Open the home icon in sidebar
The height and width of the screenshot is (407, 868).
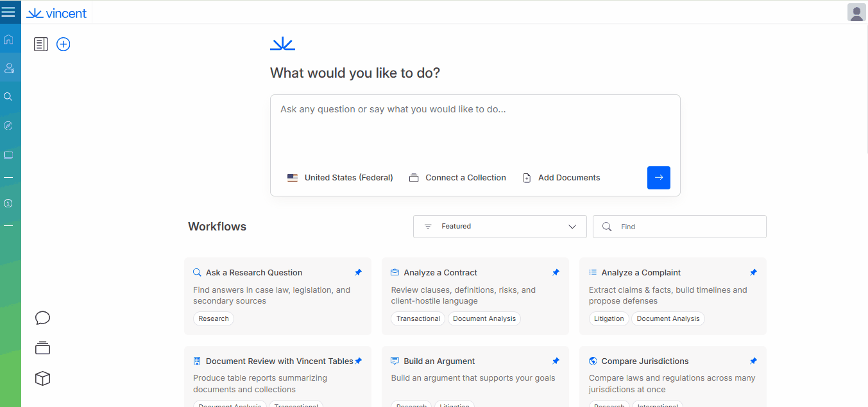pyautogui.click(x=8, y=39)
